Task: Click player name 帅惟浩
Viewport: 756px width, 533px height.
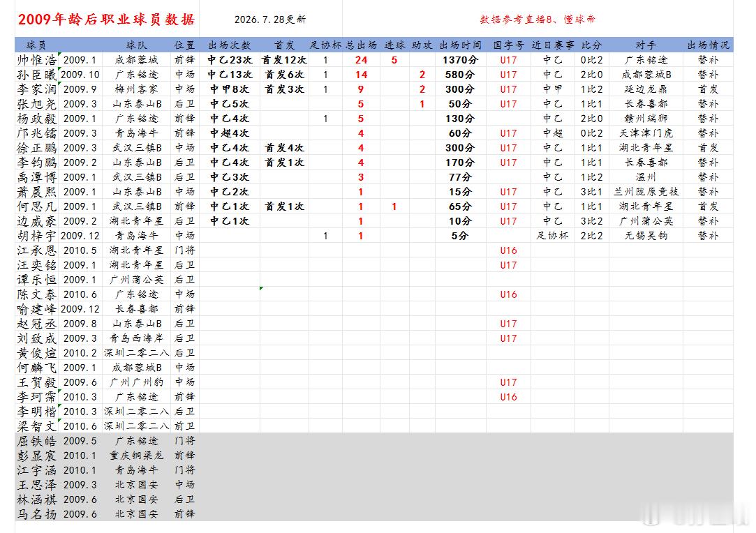Action: tap(36, 60)
